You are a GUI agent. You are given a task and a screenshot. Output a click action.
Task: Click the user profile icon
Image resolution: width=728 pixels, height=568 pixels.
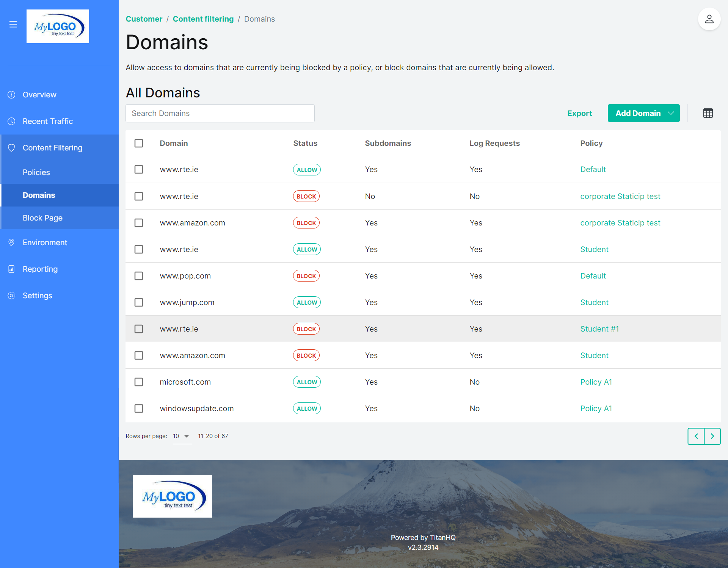(709, 19)
